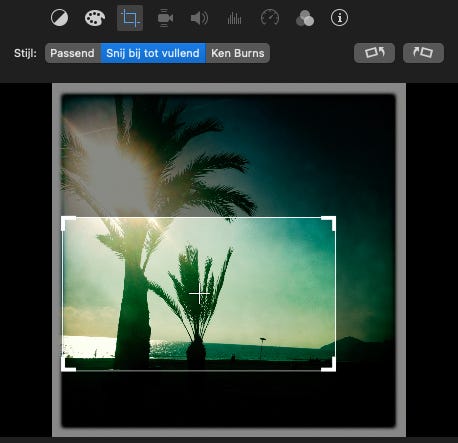Viewport: 458px width, 443px height.
Task: Click the bottom-right crop corner handle
Action: [329, 365]
